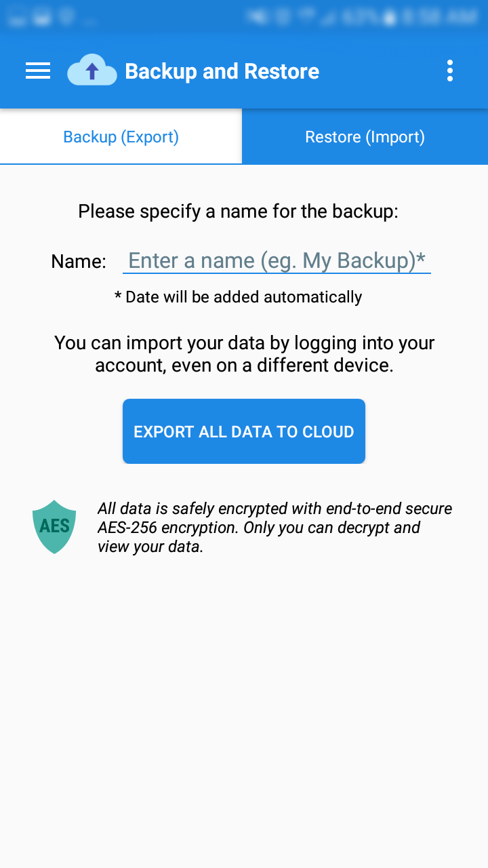Select the Backup (Export) tab

pyautogui.click(x=121, y=136)
